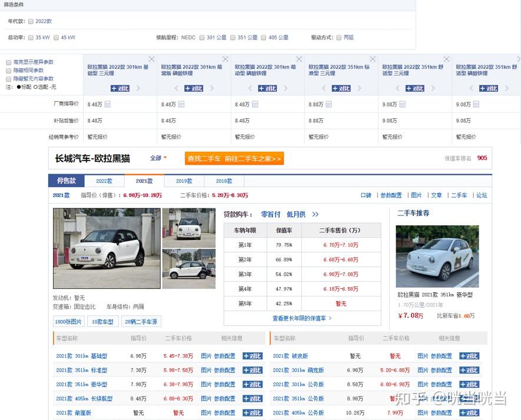Viewport: 521px width, 420px height.
Task: Enable 隐藏暂无内容参数 option
Action: [9, 79]
